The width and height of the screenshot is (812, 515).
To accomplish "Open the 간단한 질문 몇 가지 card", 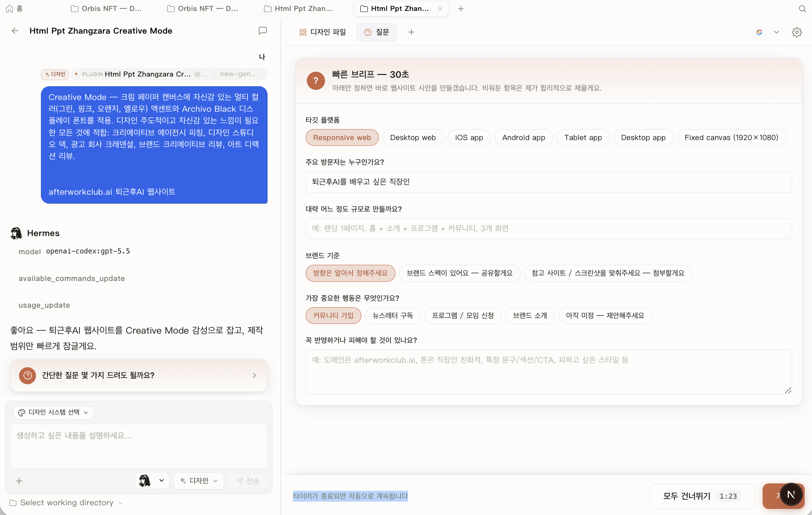I will [x=139, y=375].
